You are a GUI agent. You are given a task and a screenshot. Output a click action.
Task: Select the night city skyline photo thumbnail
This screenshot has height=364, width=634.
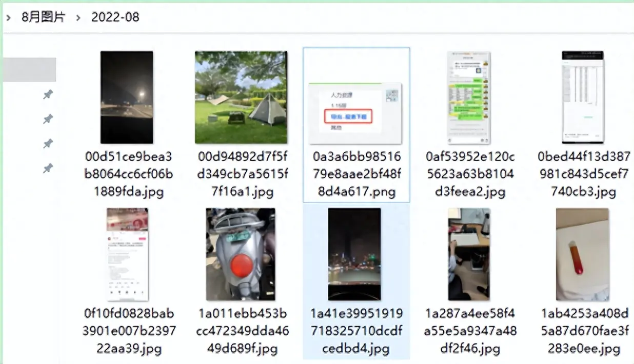coord(354,254)
